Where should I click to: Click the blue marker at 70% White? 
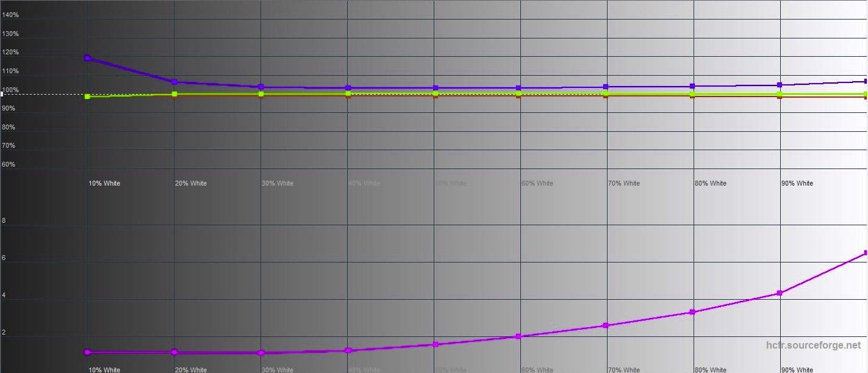click(606, 87)
